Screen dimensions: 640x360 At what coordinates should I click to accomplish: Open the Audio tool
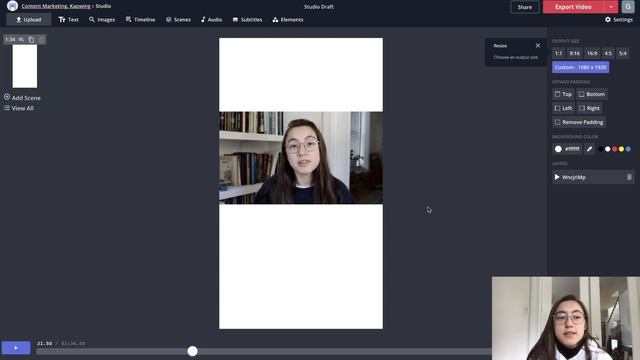coord(211,20)
